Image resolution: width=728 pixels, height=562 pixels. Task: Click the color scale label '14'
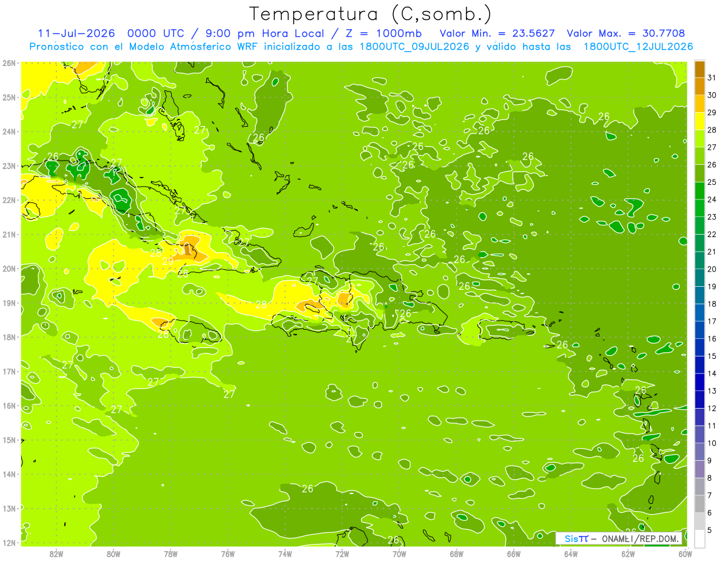[712, 373]
